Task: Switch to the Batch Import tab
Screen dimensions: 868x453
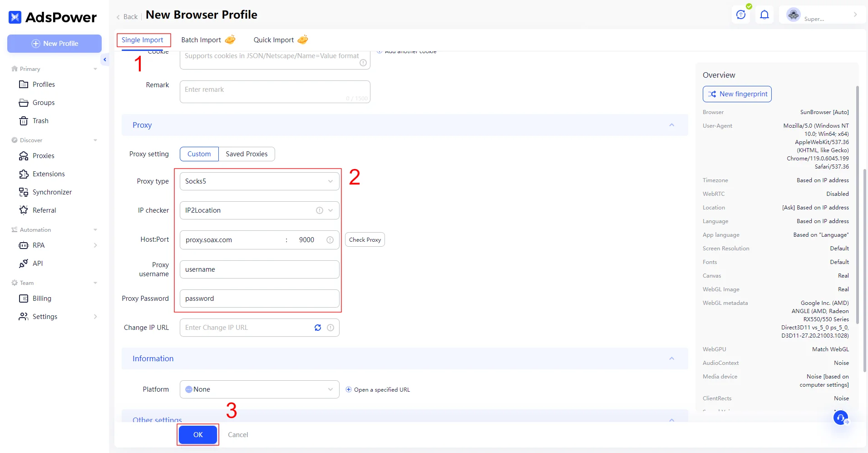Action: coord(201,40)
